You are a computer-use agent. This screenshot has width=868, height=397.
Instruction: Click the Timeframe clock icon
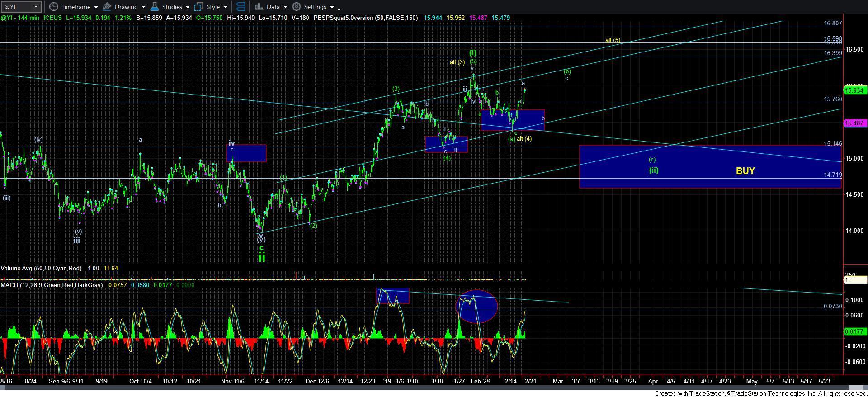(54, 7)
